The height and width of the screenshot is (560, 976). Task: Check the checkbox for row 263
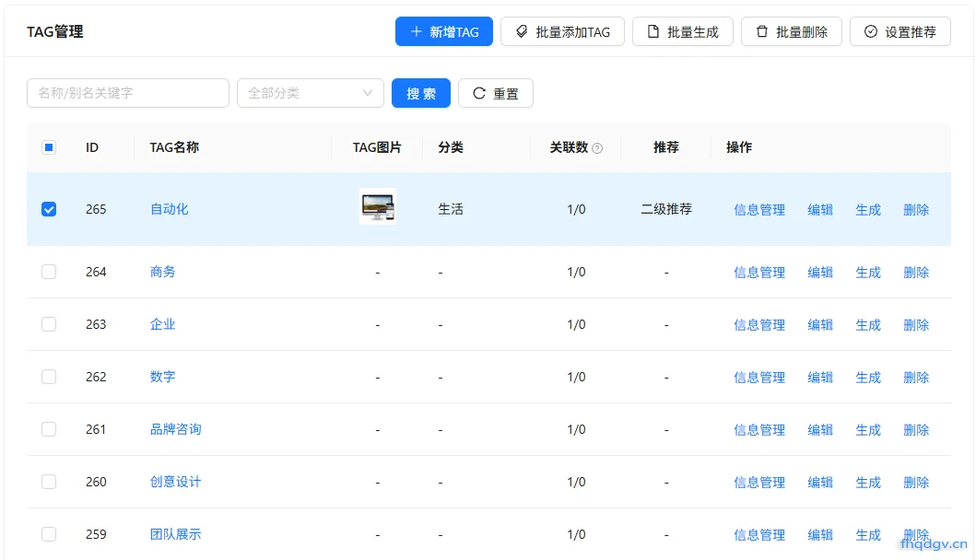49,324
